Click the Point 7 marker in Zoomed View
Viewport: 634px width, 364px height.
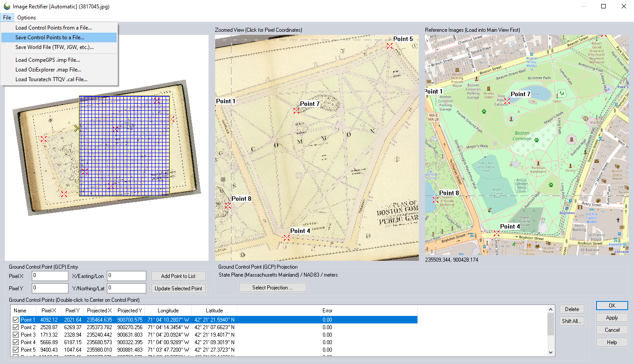point(296,110)
